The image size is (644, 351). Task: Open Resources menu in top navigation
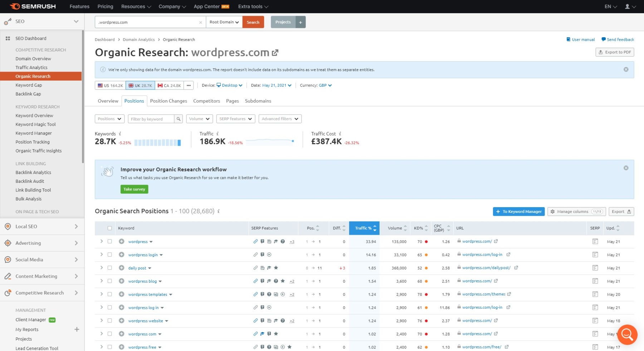coord(136,6)
